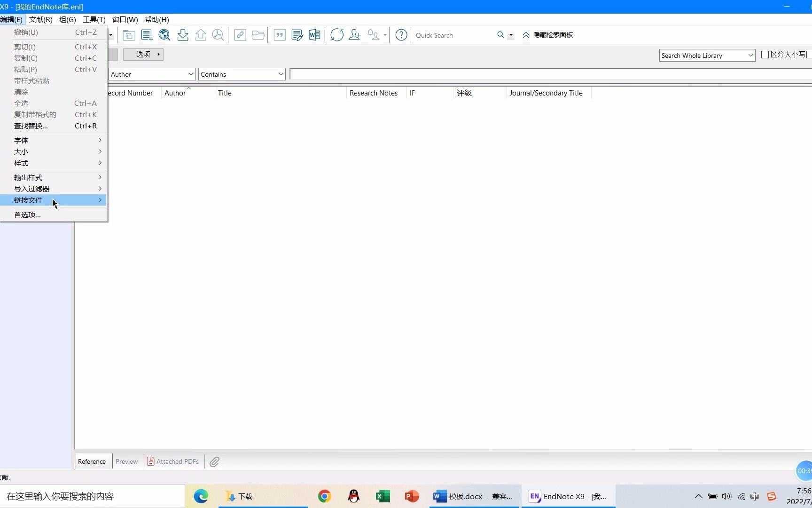Click the Sync Library icon
Screen dimensions: 812x508
pyautogui.click(x=336, y=35)
